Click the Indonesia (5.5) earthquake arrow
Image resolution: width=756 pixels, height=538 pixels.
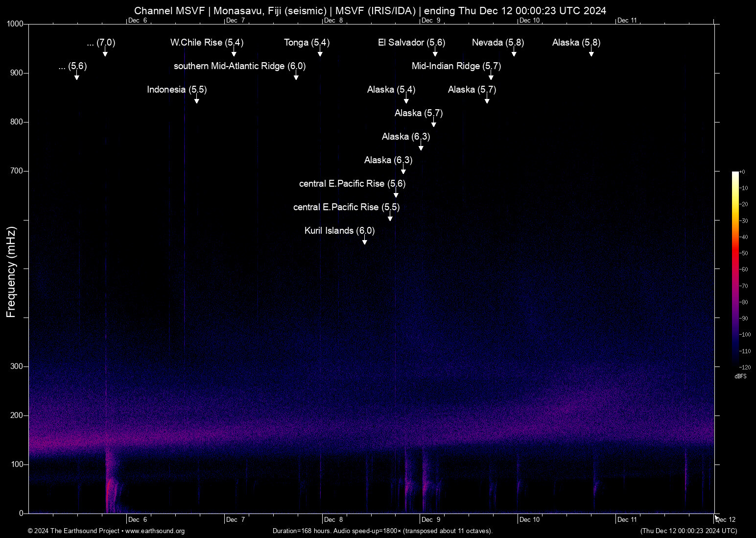196,99
